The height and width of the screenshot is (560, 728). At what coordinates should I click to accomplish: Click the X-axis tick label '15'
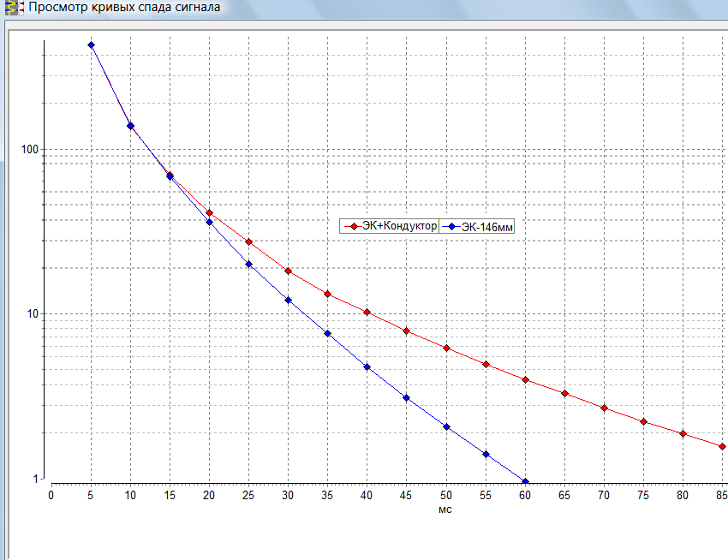click(x=170, y=496)
